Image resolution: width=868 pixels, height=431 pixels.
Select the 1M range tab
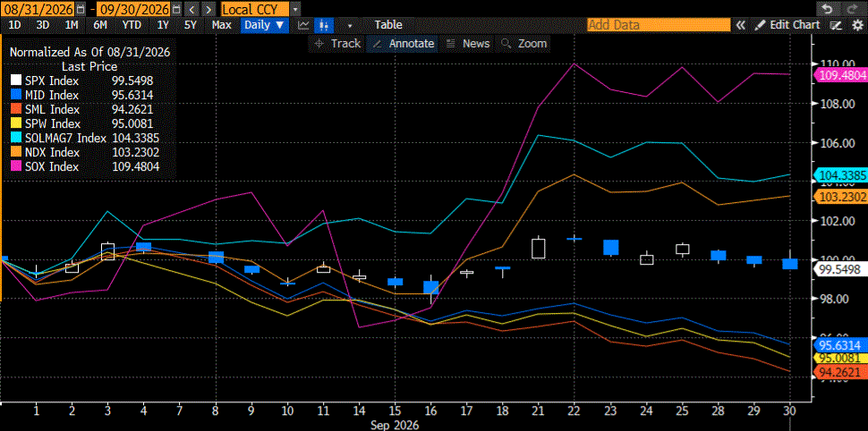point(72,25)
